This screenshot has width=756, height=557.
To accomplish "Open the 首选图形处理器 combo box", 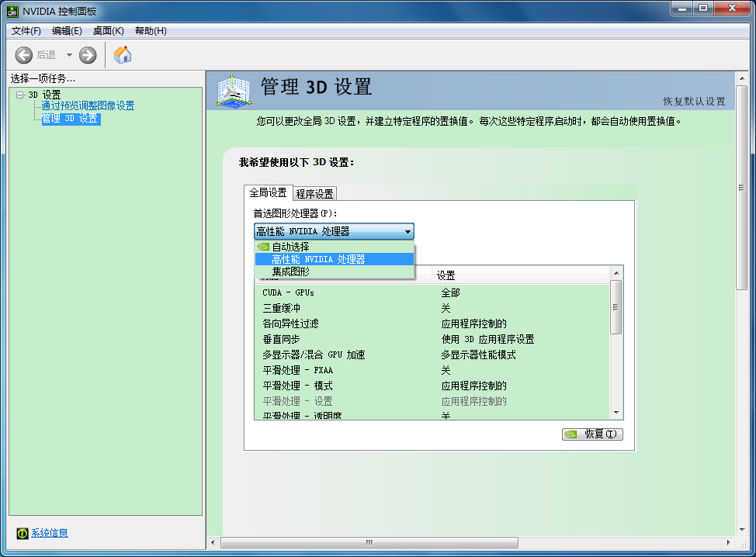I will coord(334,231).
